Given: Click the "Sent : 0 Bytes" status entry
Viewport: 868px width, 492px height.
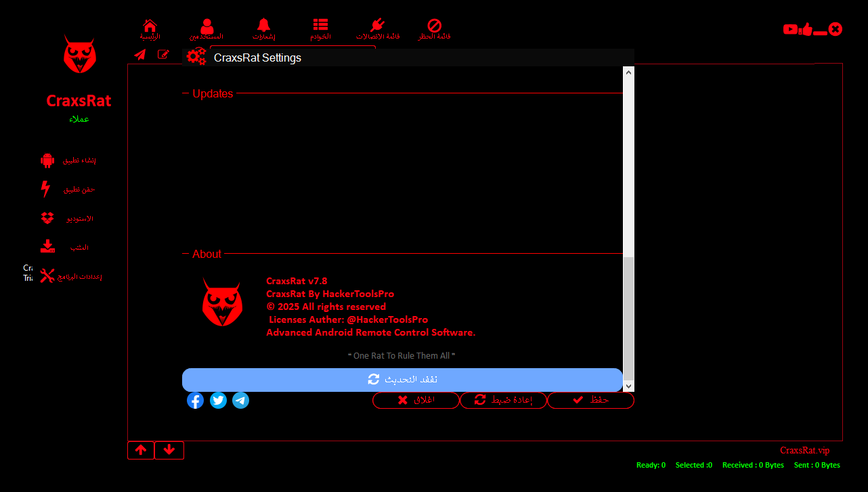Looking at the screenshot, I should 817,466.
